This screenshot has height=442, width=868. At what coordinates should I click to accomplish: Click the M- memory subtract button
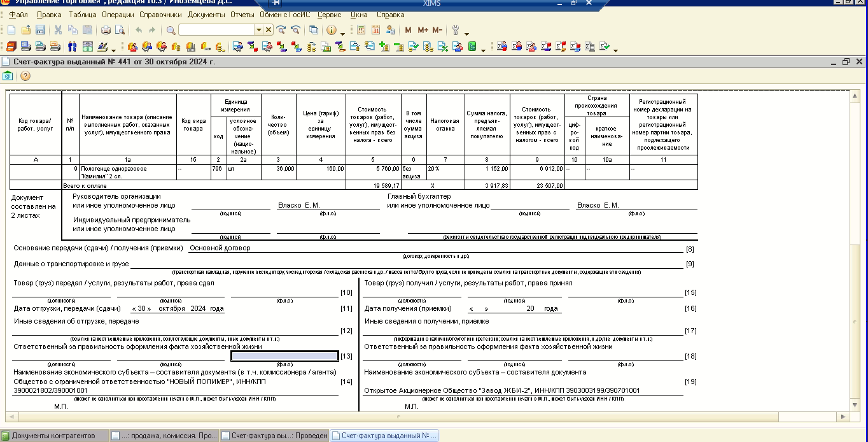437,30
